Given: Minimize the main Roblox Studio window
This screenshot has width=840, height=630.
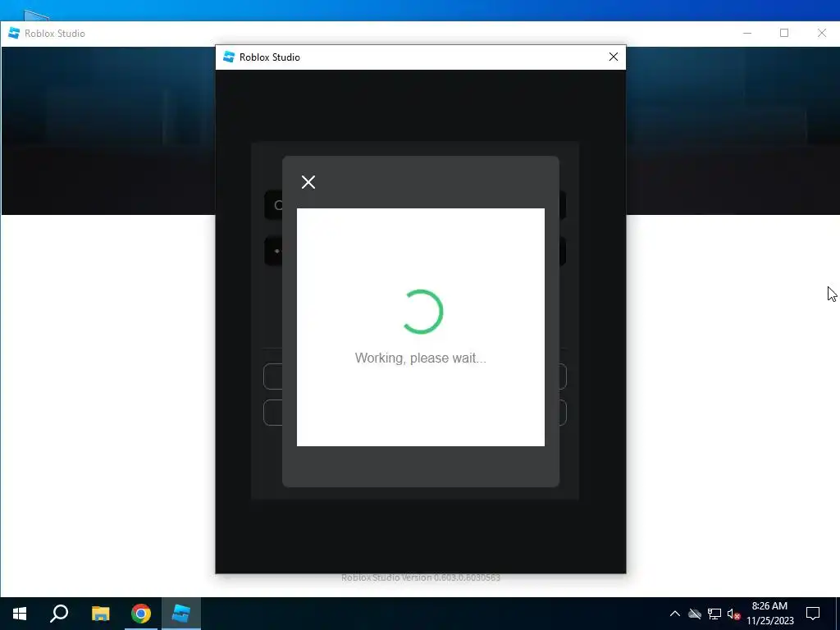Looking at the screenshot, I should [747, 33].
